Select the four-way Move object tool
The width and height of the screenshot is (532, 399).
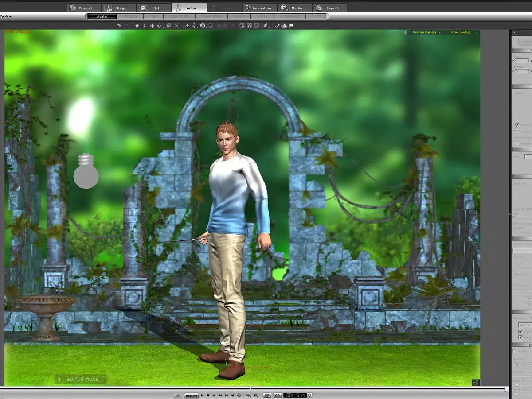pos(152,26)
